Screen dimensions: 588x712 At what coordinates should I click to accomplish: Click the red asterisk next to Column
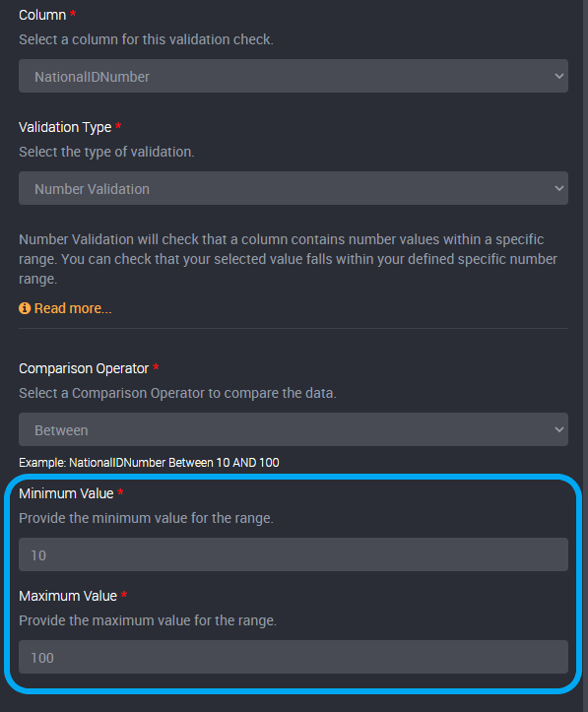pos(73,13)
